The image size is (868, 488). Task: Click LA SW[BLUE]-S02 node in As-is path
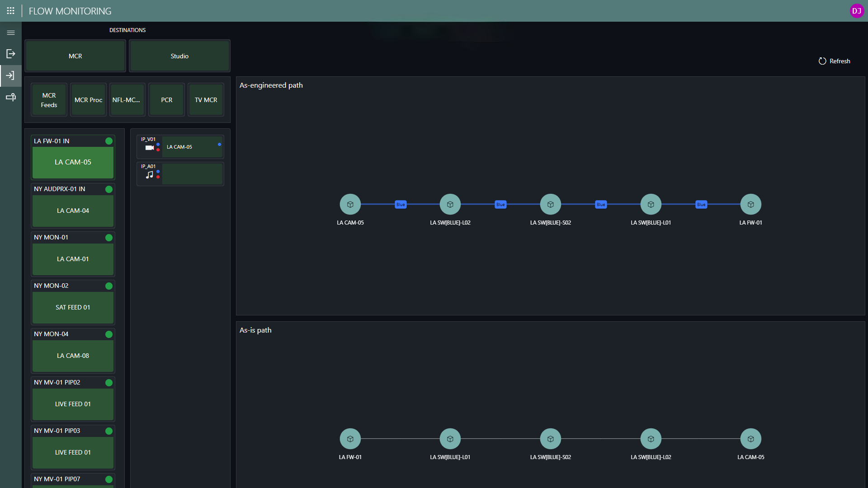pyautogui.click(x=551, y=439)
